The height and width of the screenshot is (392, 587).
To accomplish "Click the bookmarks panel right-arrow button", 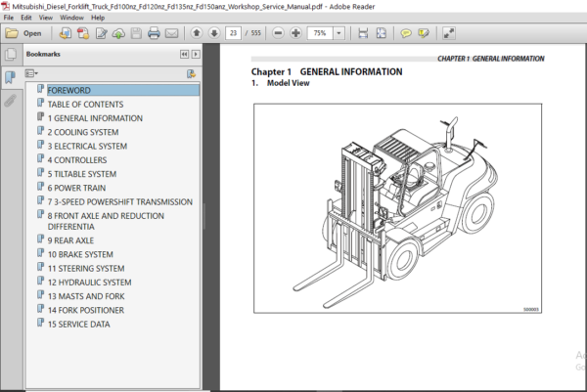I will coord(196,54).
